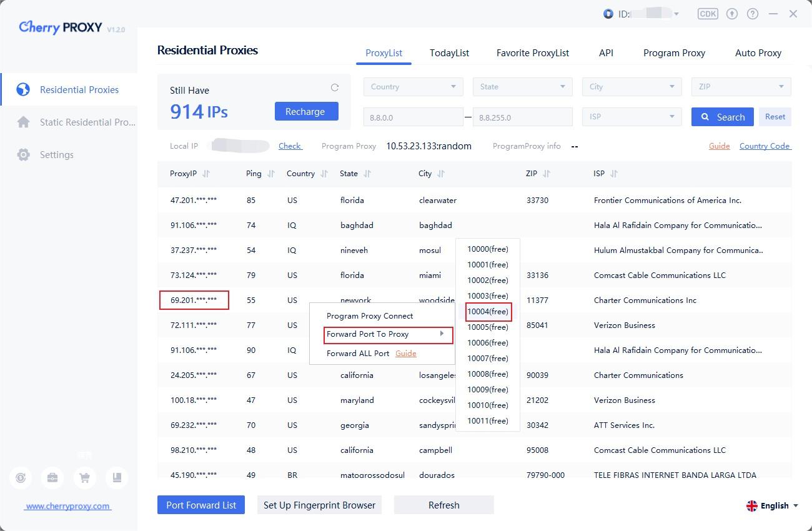Open the ISP filter dropdown
This screenshot has height=531, width=812.
(x=631, y=117)
